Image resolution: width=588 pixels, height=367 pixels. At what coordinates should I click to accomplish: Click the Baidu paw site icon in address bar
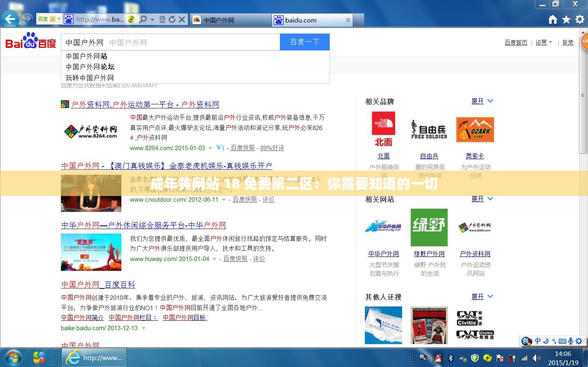[69, 19]
